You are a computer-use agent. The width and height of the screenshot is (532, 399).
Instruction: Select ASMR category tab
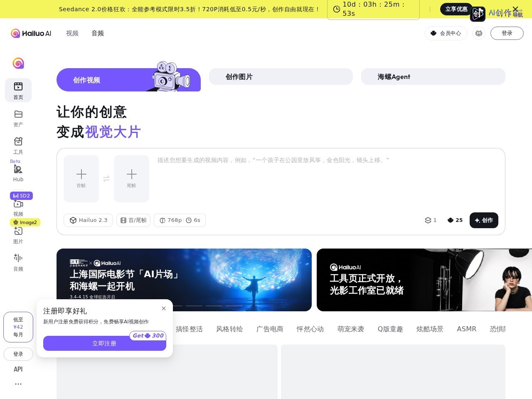point(467,329)
